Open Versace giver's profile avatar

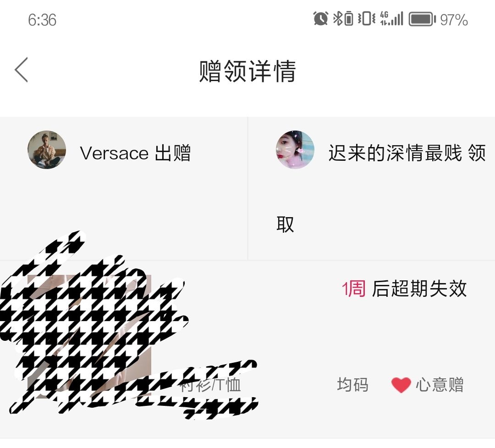tap(47, 149)
